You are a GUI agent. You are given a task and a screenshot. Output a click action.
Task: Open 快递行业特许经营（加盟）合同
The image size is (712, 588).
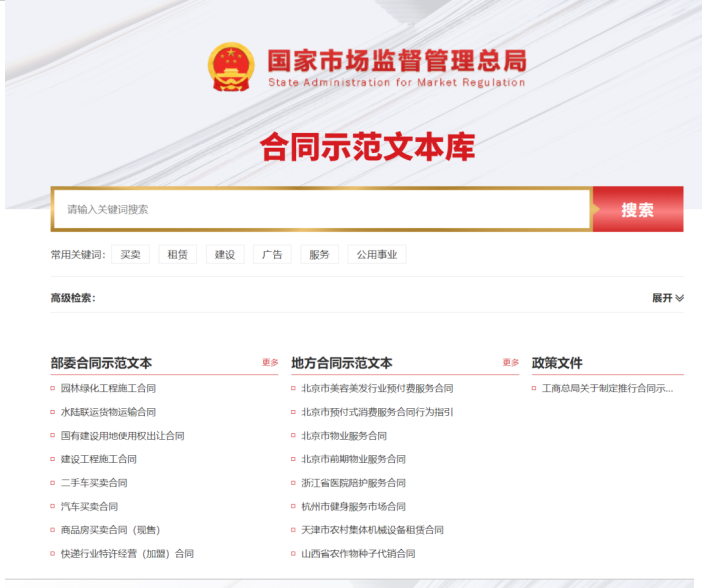tap(127, 553)
